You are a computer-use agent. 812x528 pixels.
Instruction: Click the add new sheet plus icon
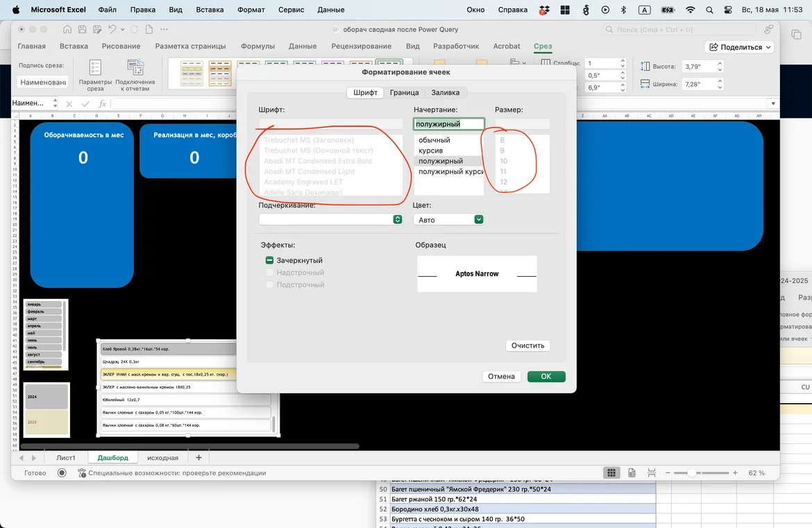coord(198,458)
